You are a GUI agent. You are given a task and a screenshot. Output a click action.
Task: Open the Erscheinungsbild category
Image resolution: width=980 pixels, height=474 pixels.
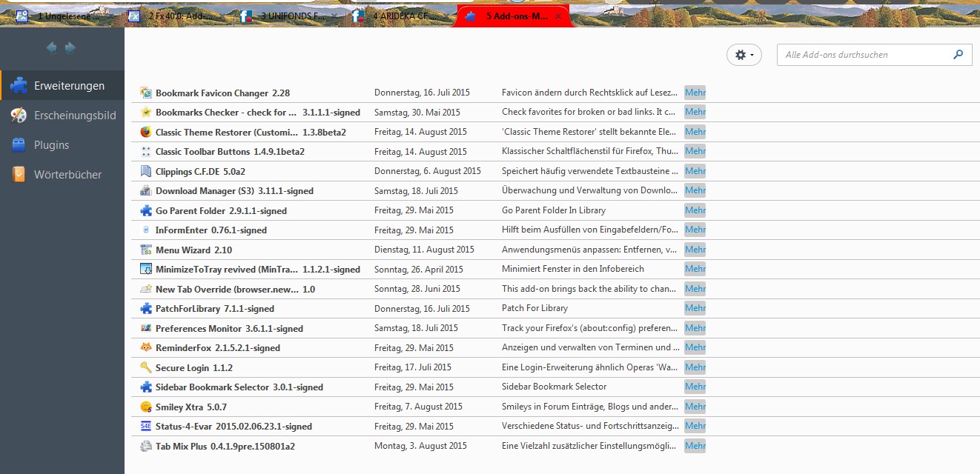62,116
